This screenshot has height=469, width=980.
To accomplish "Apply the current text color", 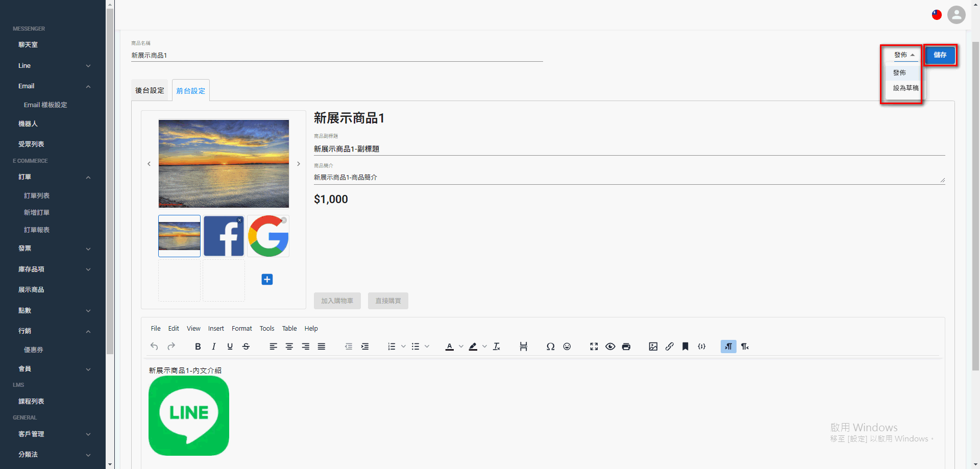I will point(450,347).
